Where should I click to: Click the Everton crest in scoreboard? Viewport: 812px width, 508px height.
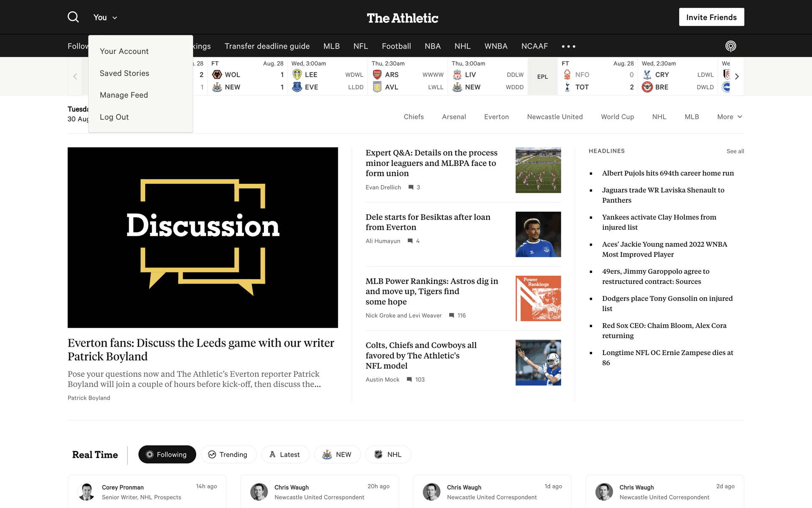(x=297, y=87)
